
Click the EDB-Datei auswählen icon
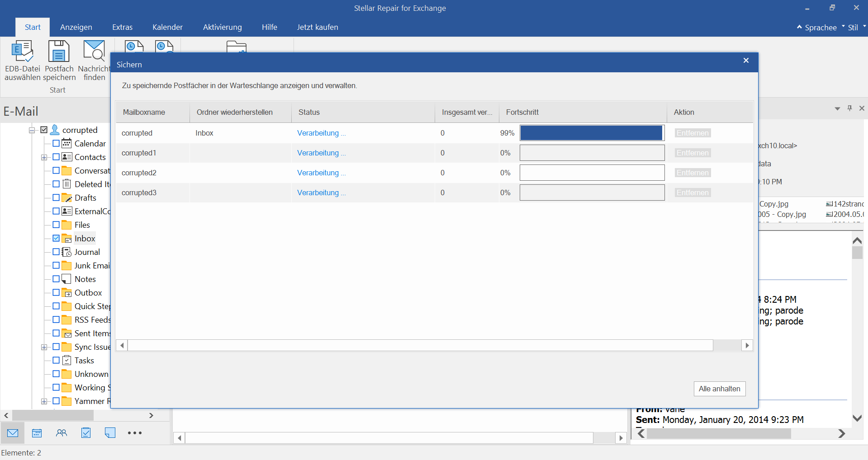click(22, 52)
